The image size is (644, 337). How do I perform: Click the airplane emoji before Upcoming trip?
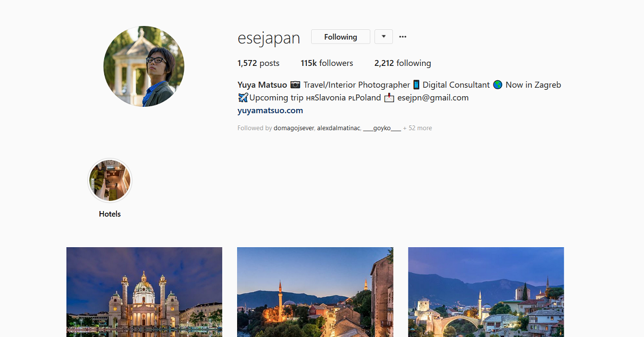pos(243,97)
